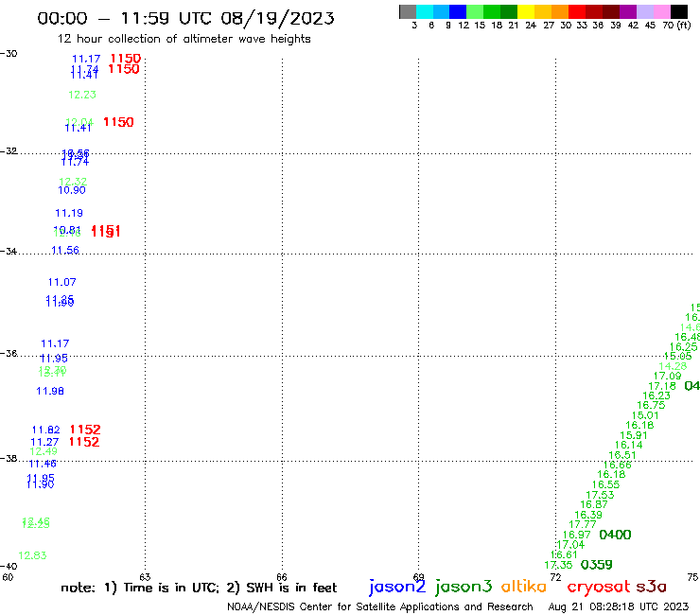Click the dark green time stamp 0359
700x615 pixels.
(597, 565)
